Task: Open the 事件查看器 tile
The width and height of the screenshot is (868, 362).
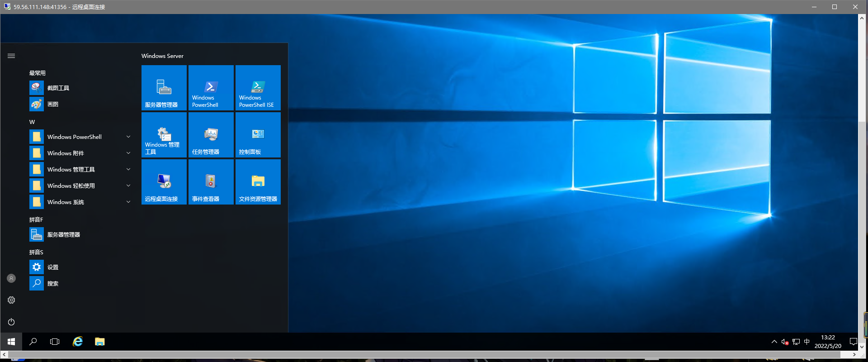Action: [211, 182]
